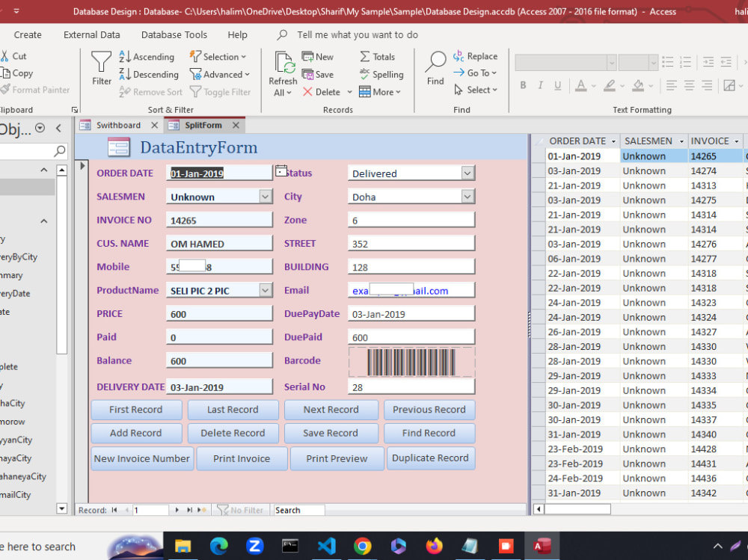Screen dimensions: 748x560
Task: Expand the SALESMEN combo box
Action: [x=266, y=197]
